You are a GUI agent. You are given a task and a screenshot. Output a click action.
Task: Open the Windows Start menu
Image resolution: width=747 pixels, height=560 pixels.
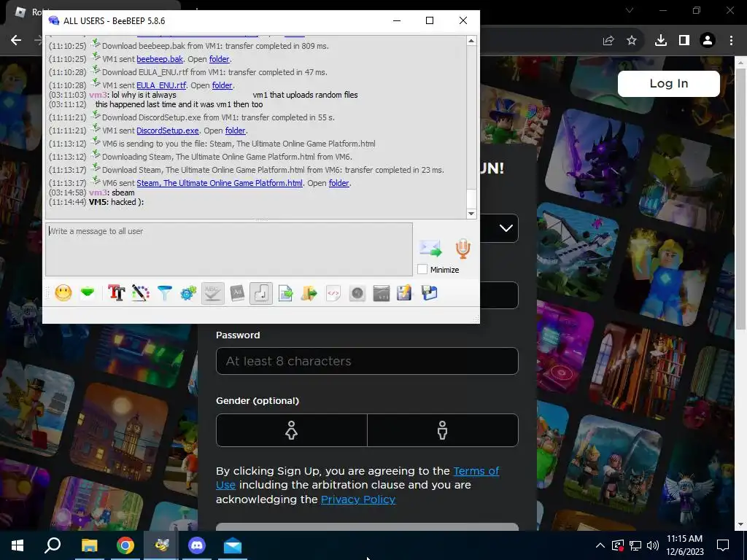pyautogui.click(x=18, y=545)
